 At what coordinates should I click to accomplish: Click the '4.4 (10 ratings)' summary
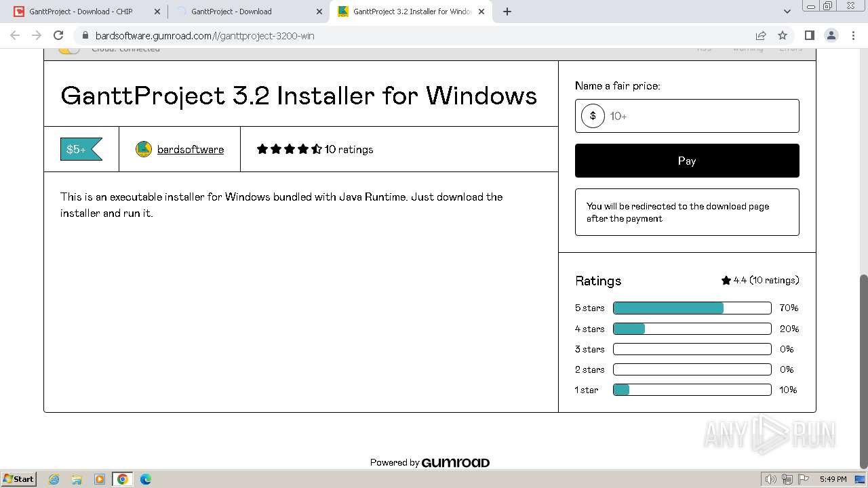click(x=760, y=280)
